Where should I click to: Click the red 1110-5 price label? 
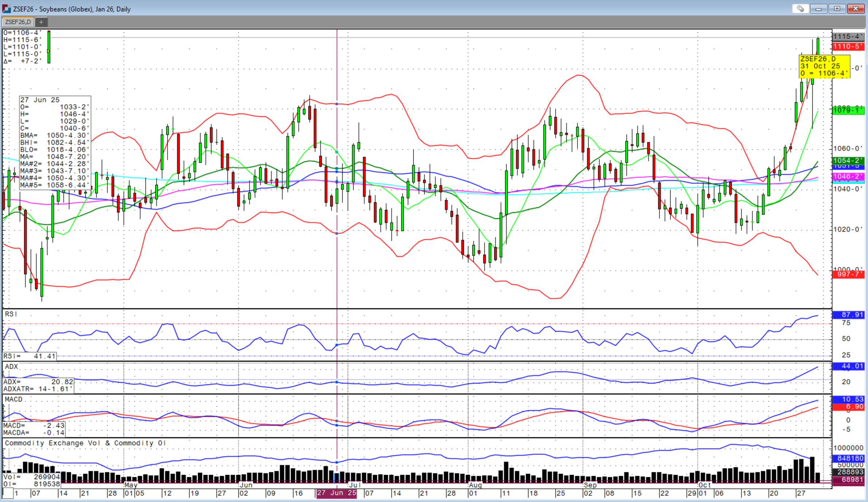click(x=848, y=46)
